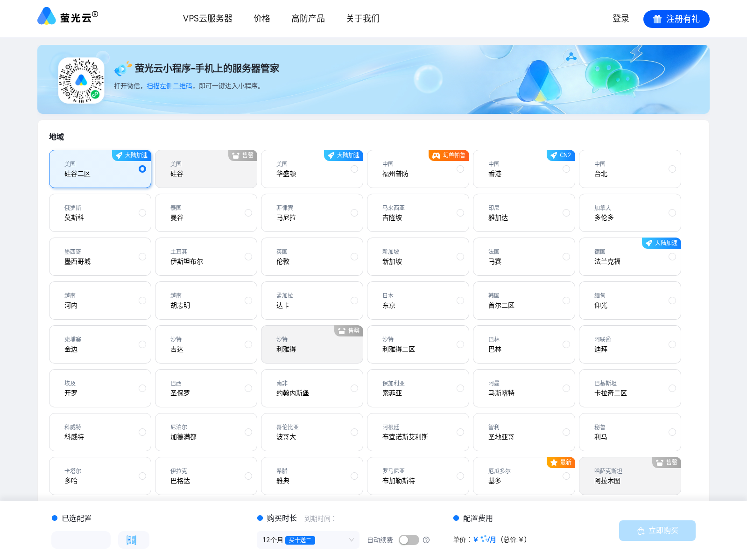Select the 日本 东京 region radio button
This screenshot has height=560, width=747.
460,301
